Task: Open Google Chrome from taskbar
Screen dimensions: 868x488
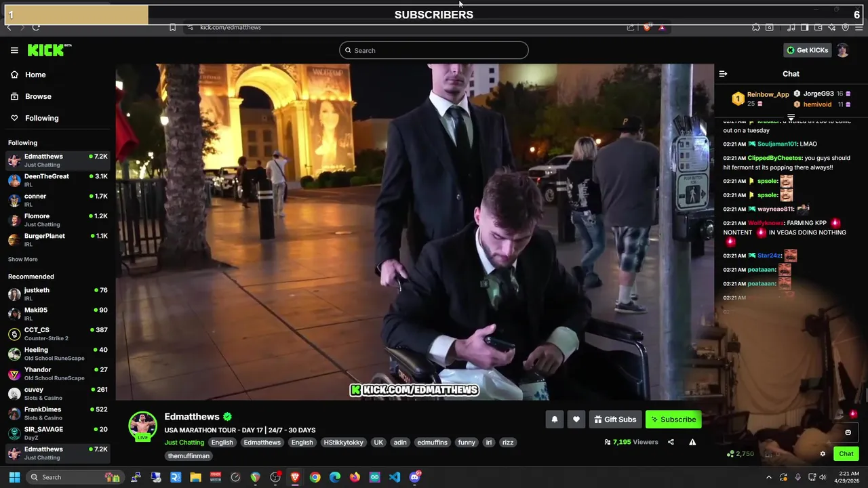Action: 315,477
